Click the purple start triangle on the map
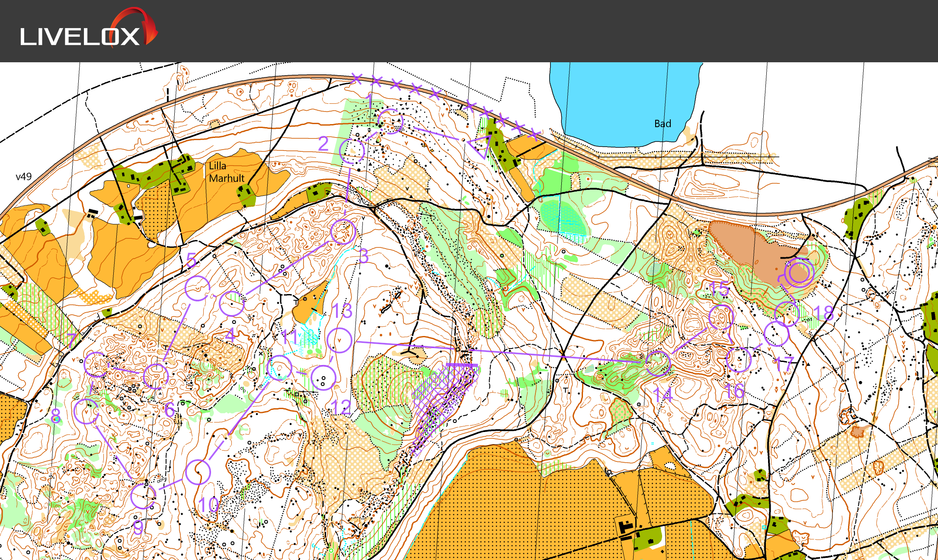Viewport: 938px width, 560px height. (x=481, y=146)
